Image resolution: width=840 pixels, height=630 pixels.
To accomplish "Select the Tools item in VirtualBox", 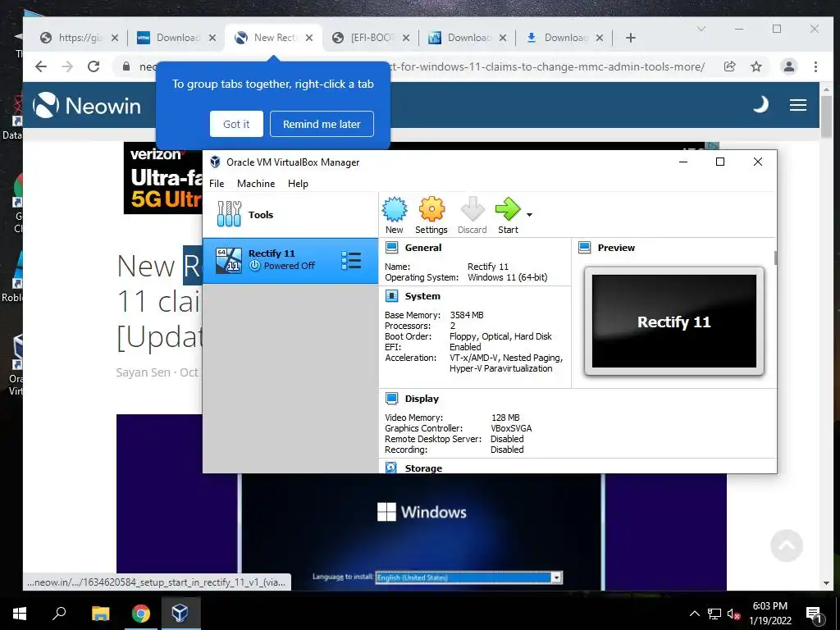I will [x=290, y=215].
